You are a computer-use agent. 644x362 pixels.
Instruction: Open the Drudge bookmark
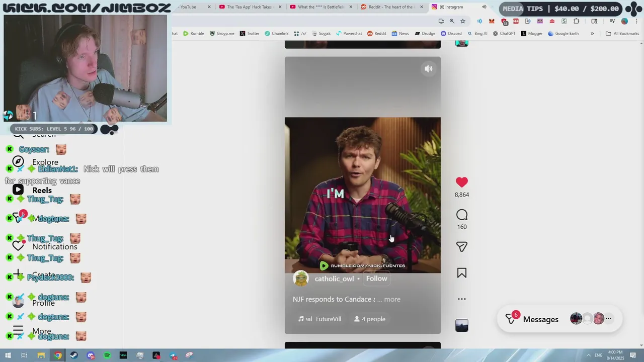(425, 34)
